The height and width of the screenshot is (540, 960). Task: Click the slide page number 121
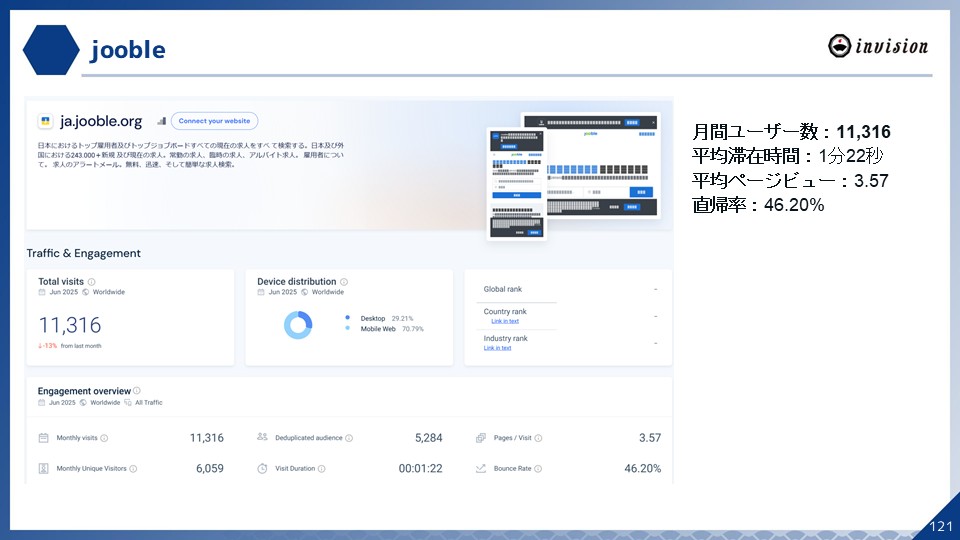(x=940, y=526)
